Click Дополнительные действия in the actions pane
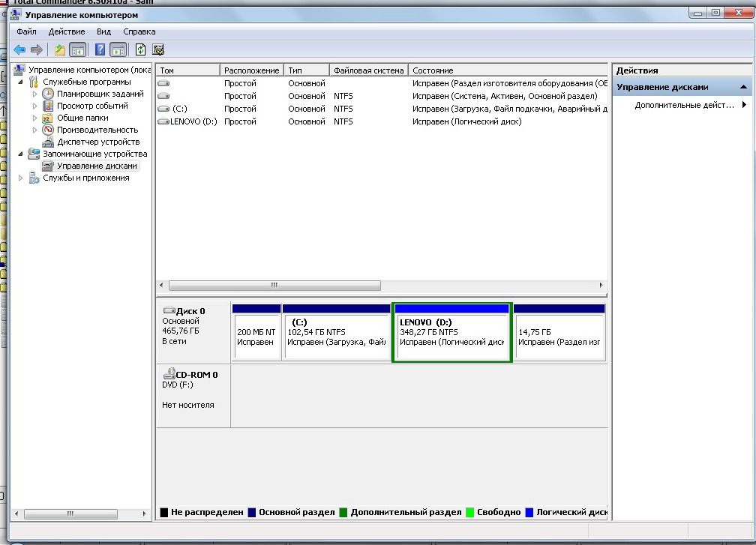Screen dimensions: 756x545 (684, 105)
